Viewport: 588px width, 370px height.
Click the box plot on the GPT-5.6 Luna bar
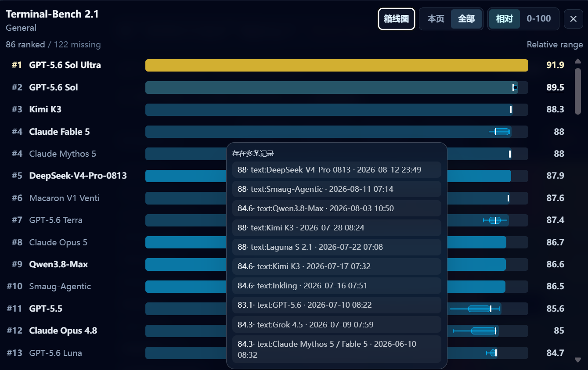tap(492, 353)
